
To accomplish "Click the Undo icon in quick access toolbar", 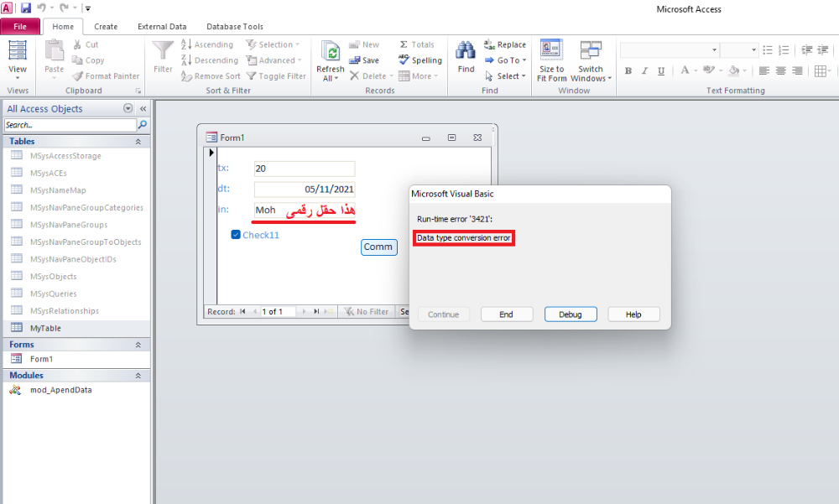I will [42, 8].
